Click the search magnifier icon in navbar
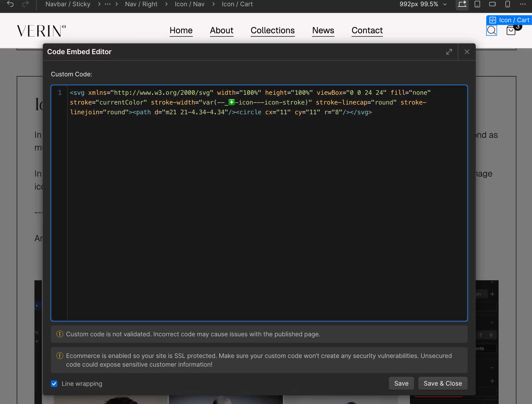The width and height of the screenshot is (532, 404). tap(492, 31)
